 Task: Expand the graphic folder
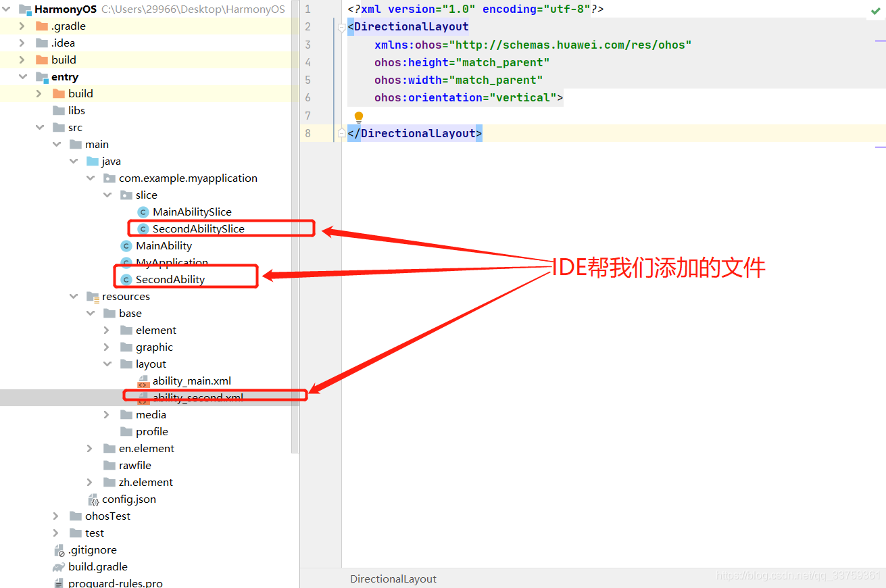[x=107, y=347]
